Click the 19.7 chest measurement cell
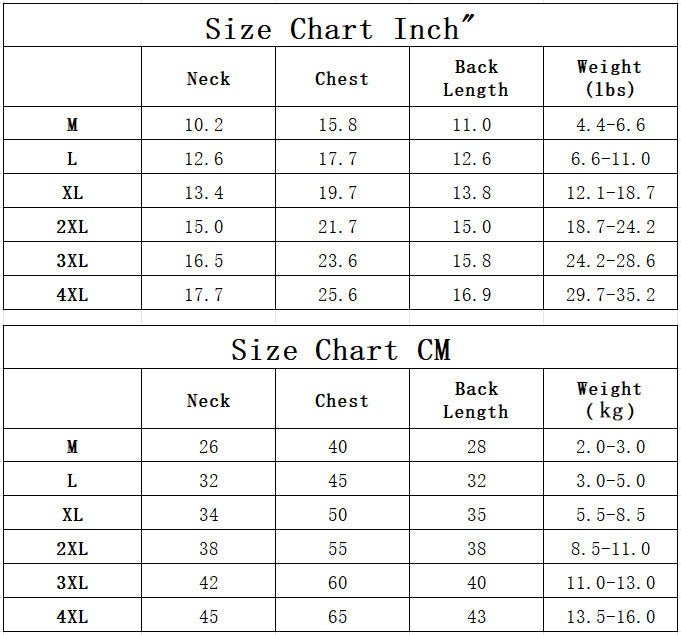Image resolution: width=681 pixels, height=635 pixels. 338,193
